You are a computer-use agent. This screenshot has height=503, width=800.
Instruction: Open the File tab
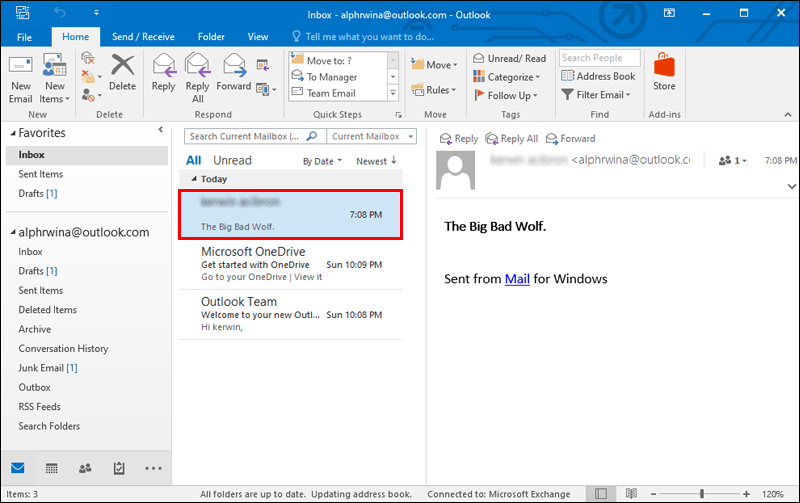coord(24,37)
